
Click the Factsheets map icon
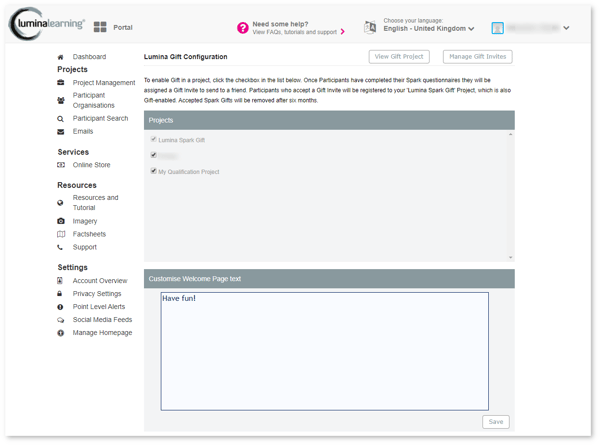pos(61,234)
